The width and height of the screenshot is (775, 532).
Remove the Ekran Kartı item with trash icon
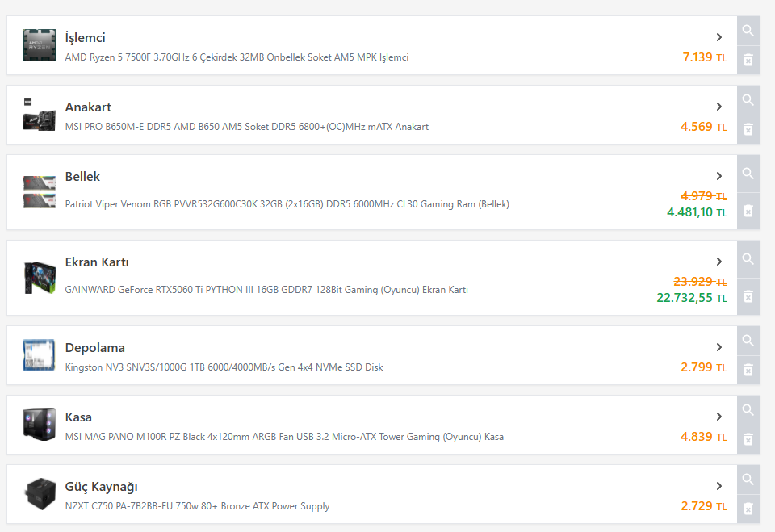(x=748, y=296)
